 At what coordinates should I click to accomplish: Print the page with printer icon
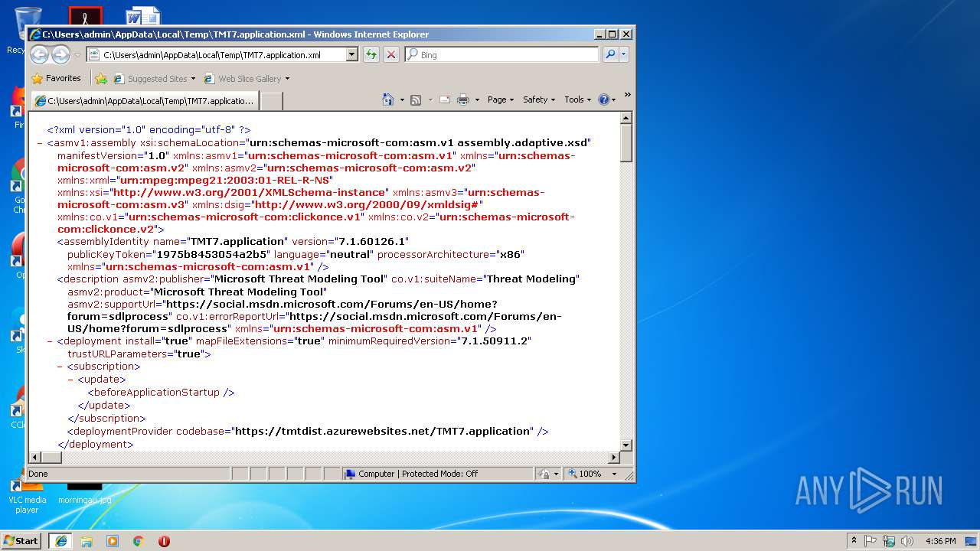pos(463,99)
